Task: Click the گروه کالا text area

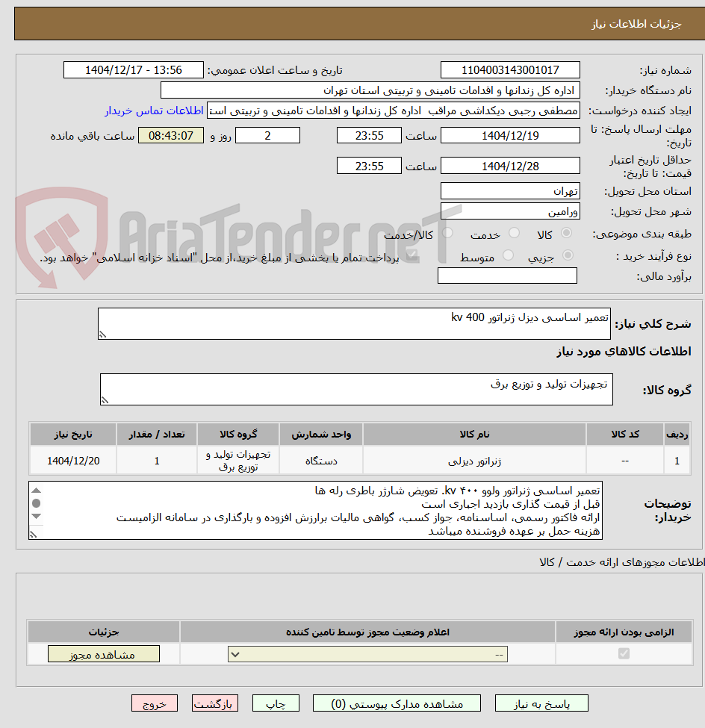Action: (356, 390)
